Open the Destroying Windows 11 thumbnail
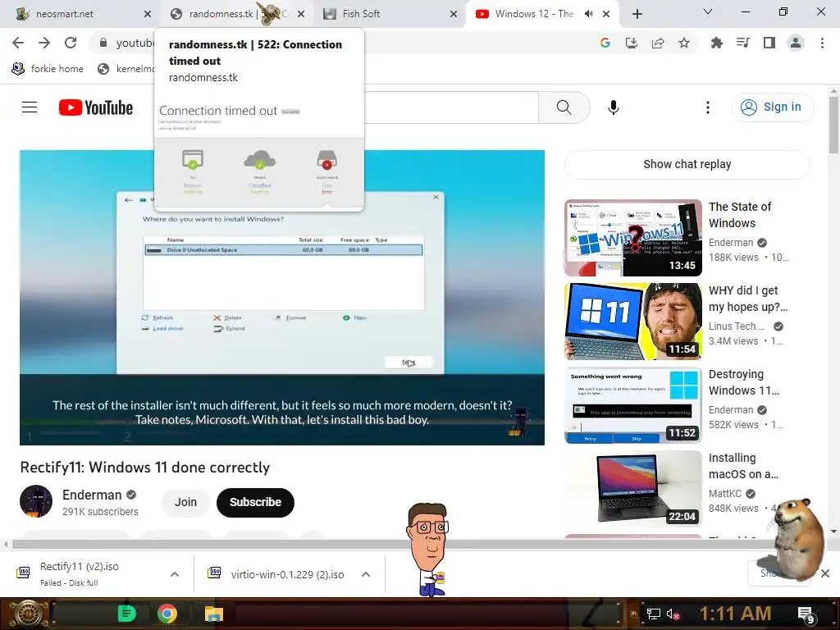 (x=632, y=405)
